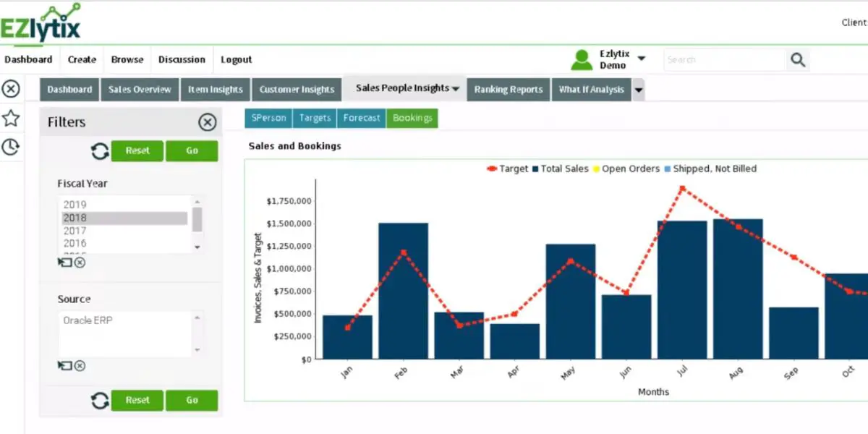Toggle Open Orders series in legend

point(626,169)
